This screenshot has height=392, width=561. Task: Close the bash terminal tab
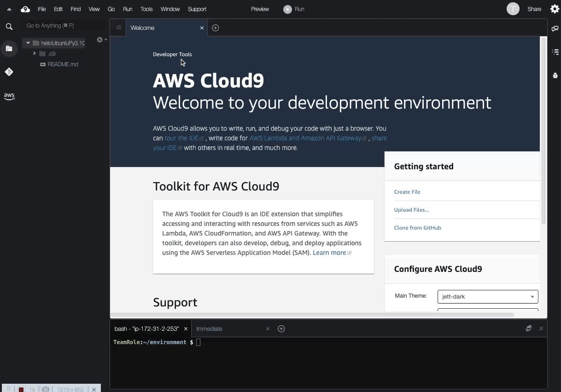coord(186,329)
